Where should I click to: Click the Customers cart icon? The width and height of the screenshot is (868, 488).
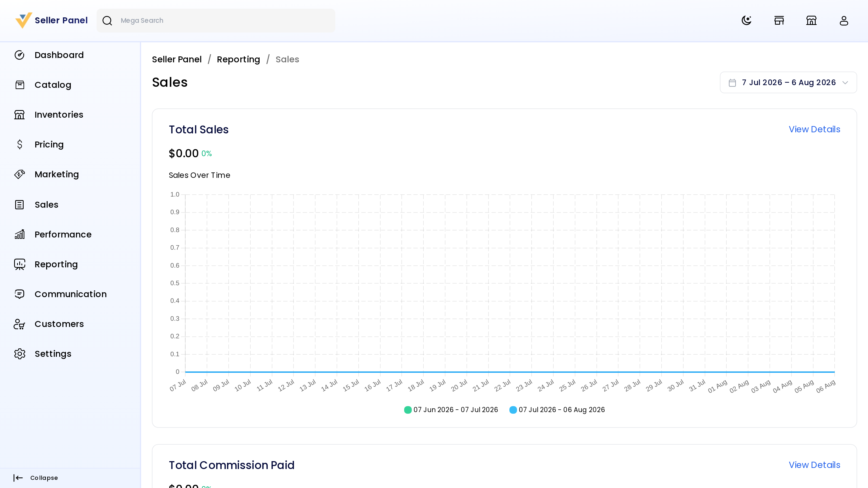tap(20, 324)
